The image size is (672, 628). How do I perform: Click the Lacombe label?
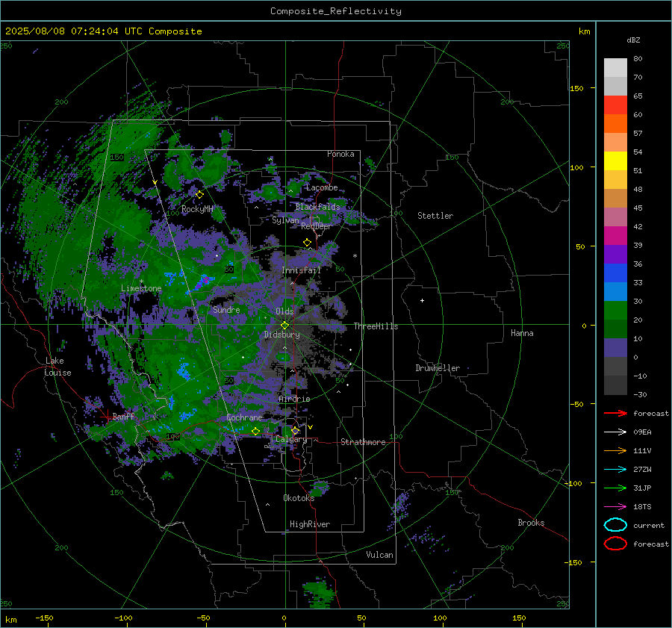[x=322, y=187]
